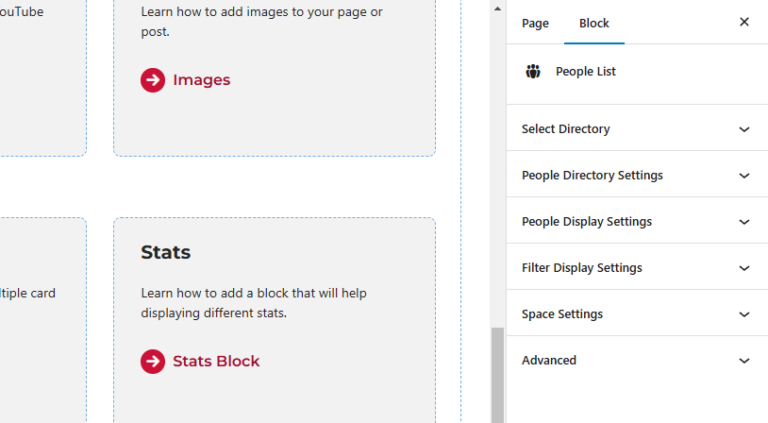This screenshot has height=423, width=768.
Task: Expand the Advanced section chevron
Action: 744,361
